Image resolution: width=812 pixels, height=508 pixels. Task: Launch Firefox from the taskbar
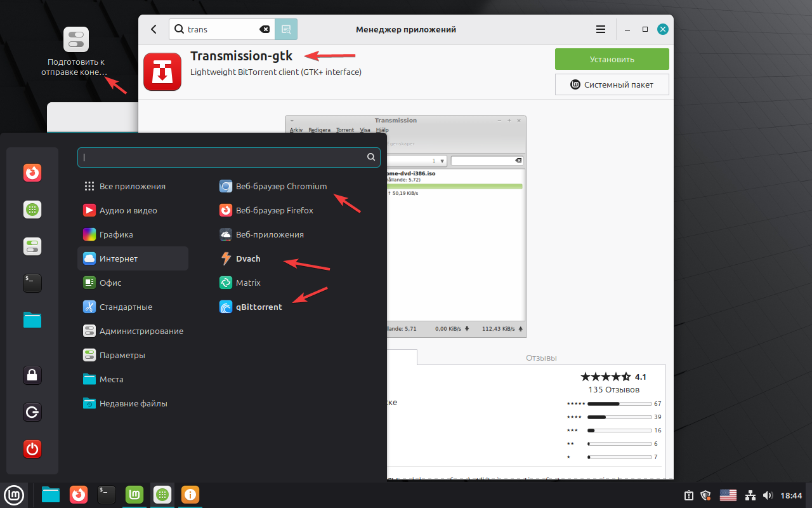[x=79, y=494]
